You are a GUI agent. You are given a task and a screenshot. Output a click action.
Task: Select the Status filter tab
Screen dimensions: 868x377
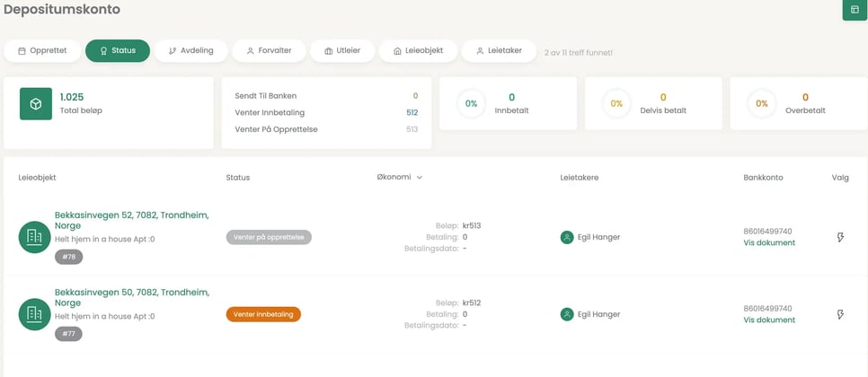coord(118,51)
